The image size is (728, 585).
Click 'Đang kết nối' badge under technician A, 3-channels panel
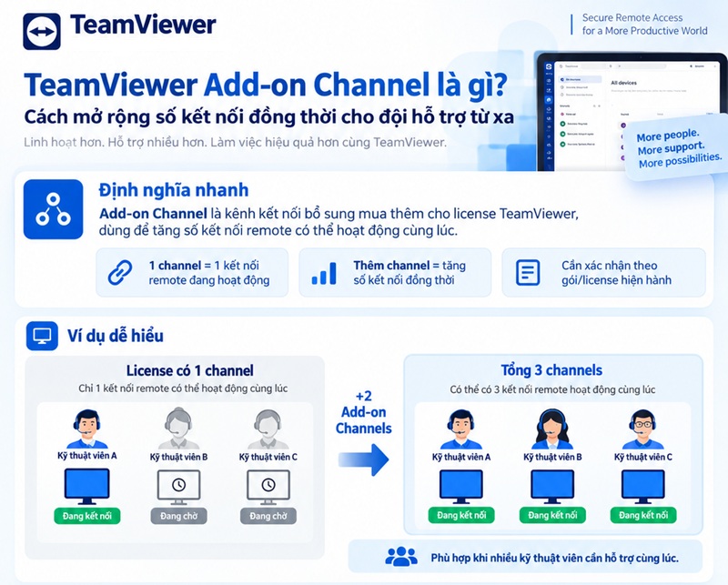(461, 515)
